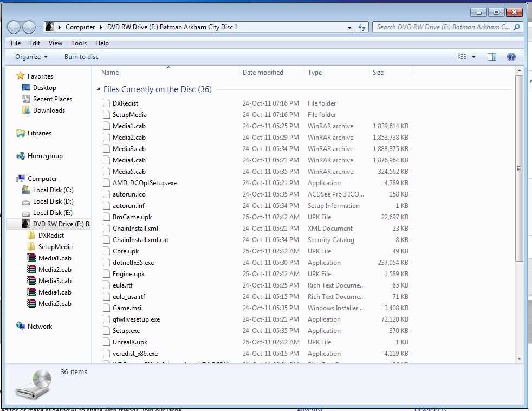The image size is (532, 411).
Task: Select eula_usa.rtf file
Action: pyautogui.click(x=128, y=297)
